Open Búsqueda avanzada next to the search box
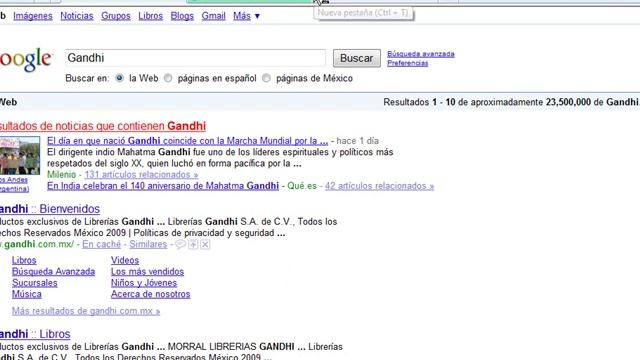Image resolution: width=640 pixels, height=360 pixels. (421, 54)
